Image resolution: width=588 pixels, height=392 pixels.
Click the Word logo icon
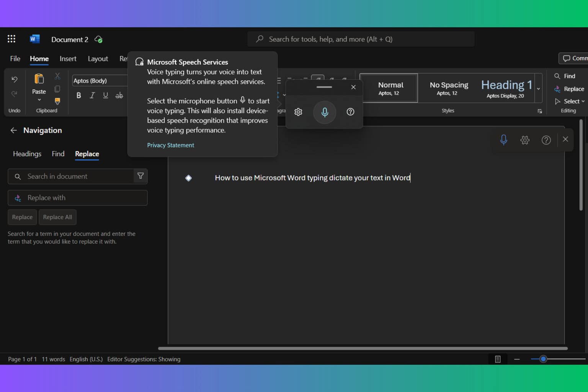34,39
